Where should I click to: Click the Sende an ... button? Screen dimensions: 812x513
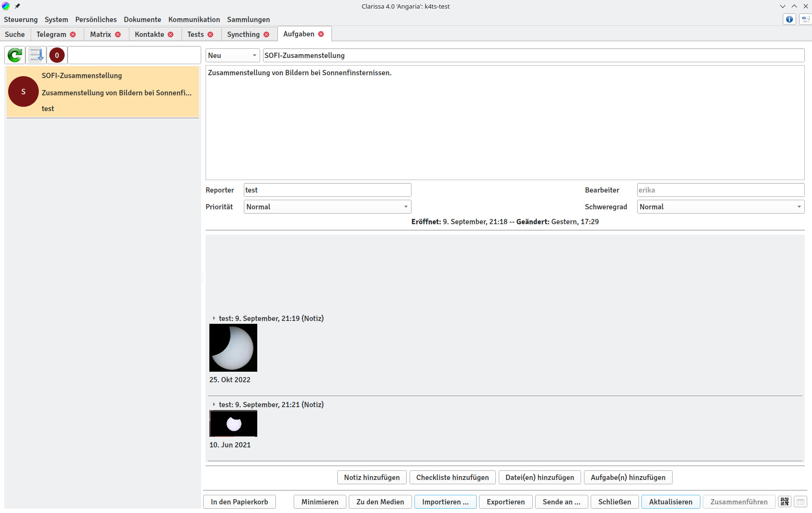click(561, 502)
